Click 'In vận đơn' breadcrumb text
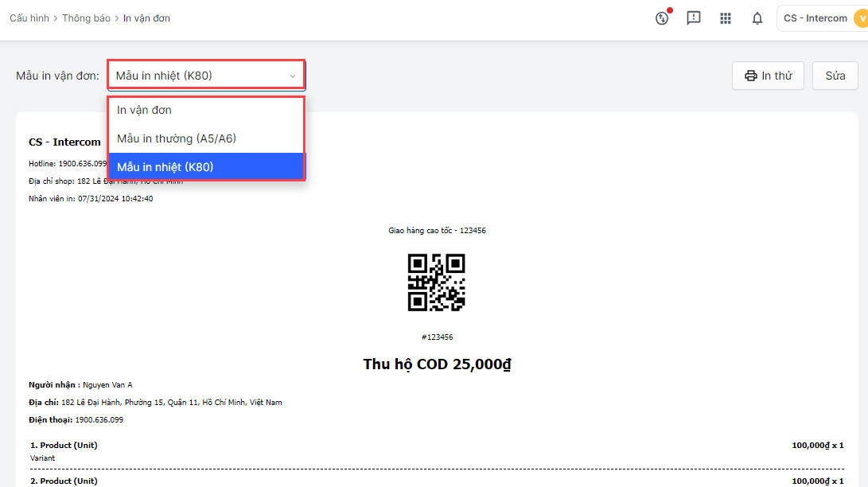The image size is (868, 487). click(x=146, y=18)
